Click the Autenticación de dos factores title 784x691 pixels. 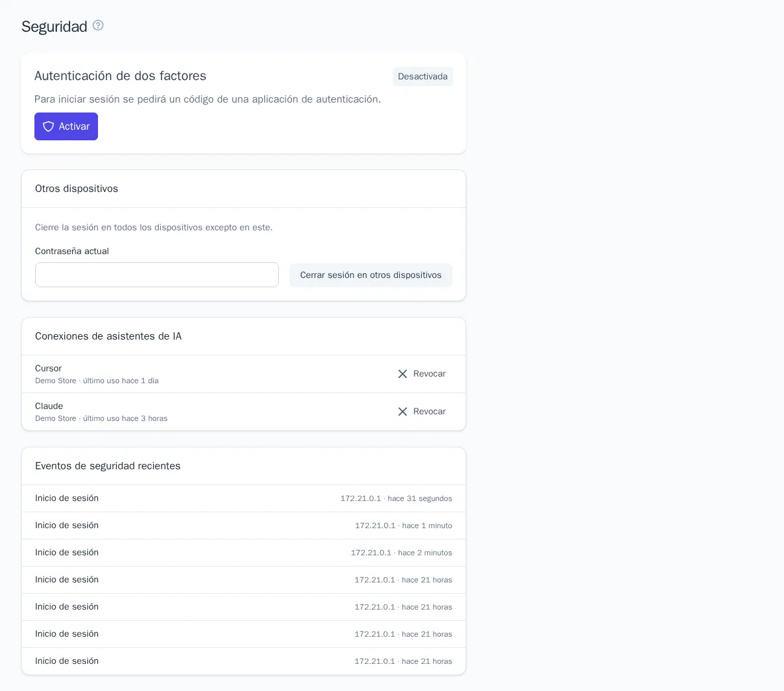coord(121,76)
